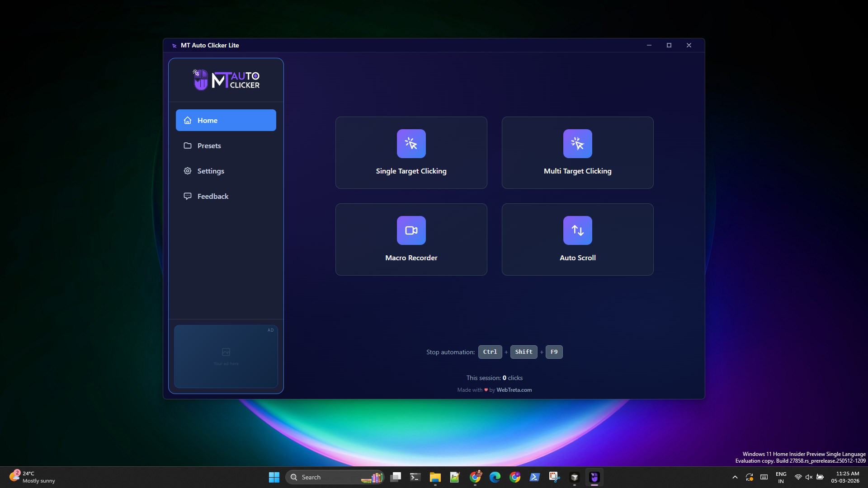Open the Auto Scroll tool

point(577,239)
